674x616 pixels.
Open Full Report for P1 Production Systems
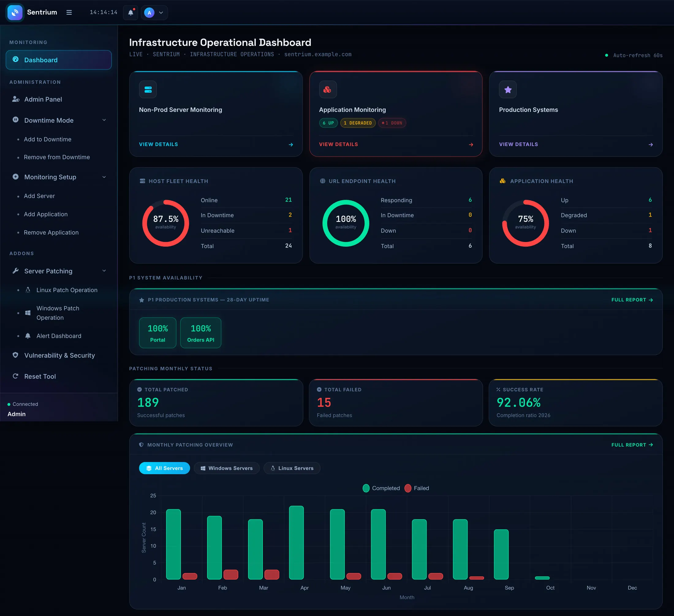[632, 300]
